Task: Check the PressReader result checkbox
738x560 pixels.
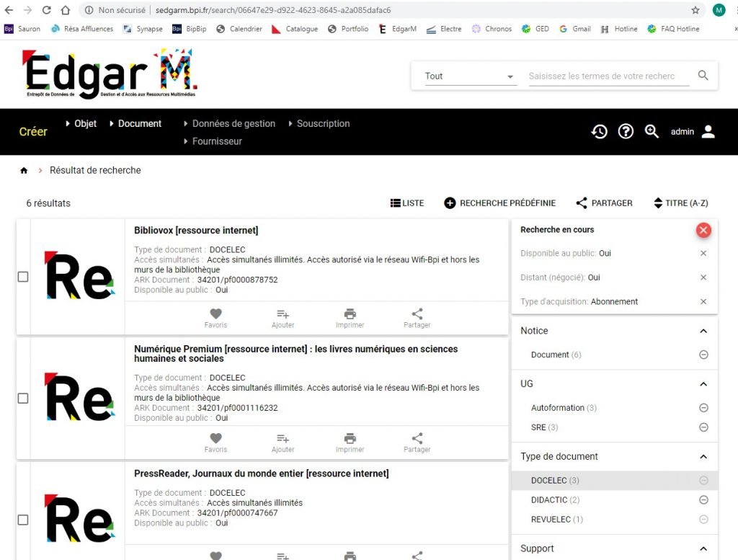Action: tap(23, 520)
